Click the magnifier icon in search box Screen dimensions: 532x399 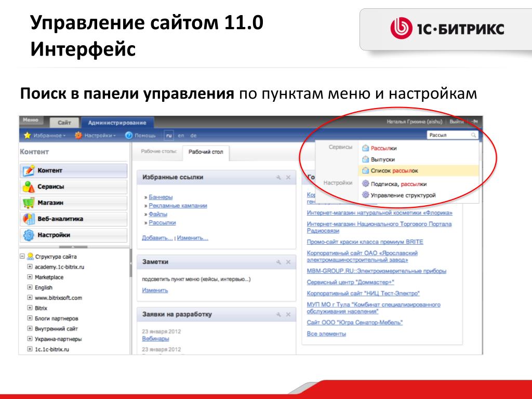(x=474, y=135)
